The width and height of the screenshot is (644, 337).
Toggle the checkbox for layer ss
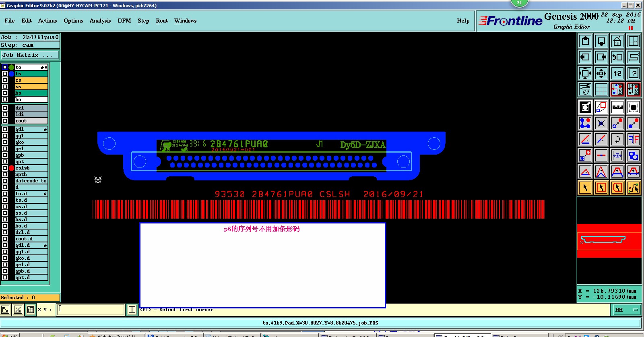[5, 87]
